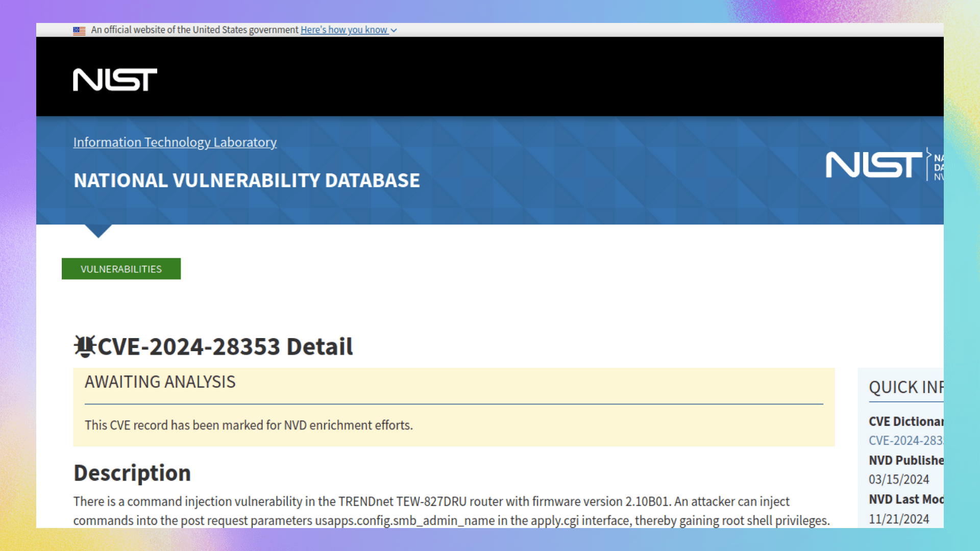Click the QUICK INFO sidebar heading
The image size is (980, 551).
906,387
